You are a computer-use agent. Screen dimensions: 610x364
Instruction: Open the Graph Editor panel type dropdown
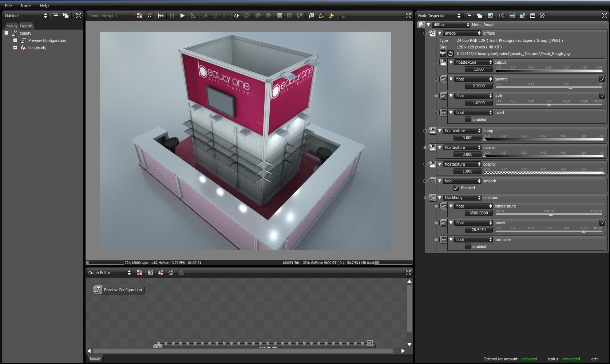(109, 273)
